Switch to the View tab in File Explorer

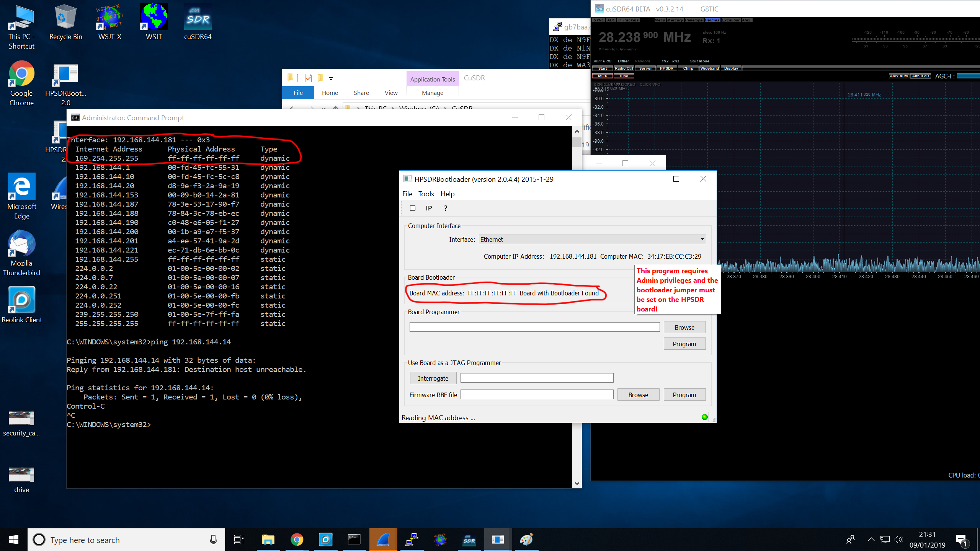click(391, 93)
